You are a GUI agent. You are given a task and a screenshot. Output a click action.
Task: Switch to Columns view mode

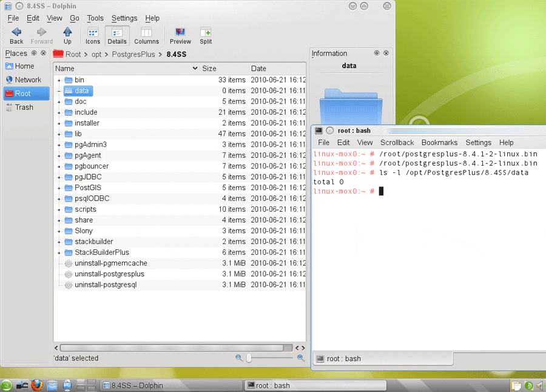146,36
